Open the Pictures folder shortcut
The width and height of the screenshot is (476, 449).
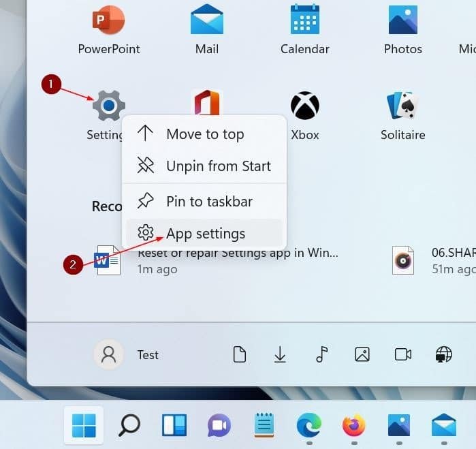362,354
